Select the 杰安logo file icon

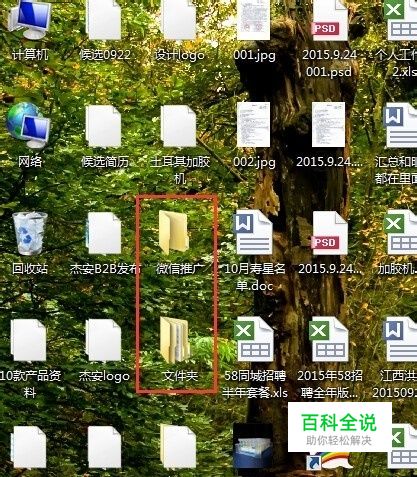(x=104, y=341)
